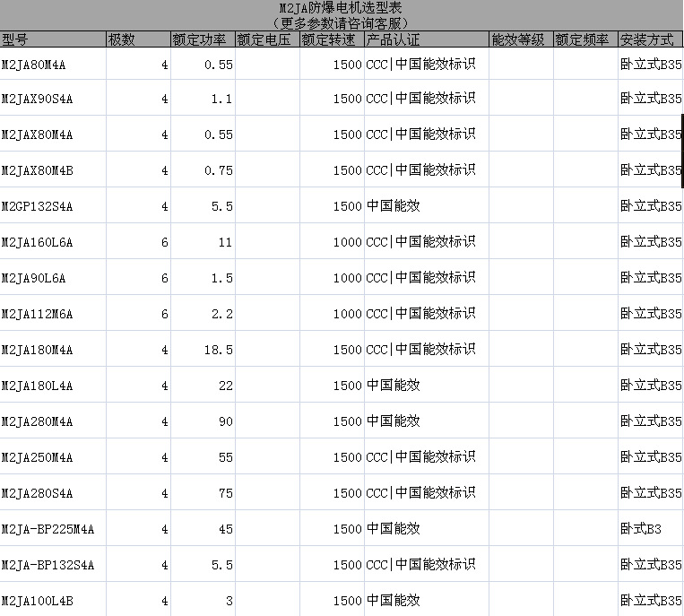684x616 pixels.
Task: Select the M2JA160L6A model cell
Action: click(x=53, y=242)
